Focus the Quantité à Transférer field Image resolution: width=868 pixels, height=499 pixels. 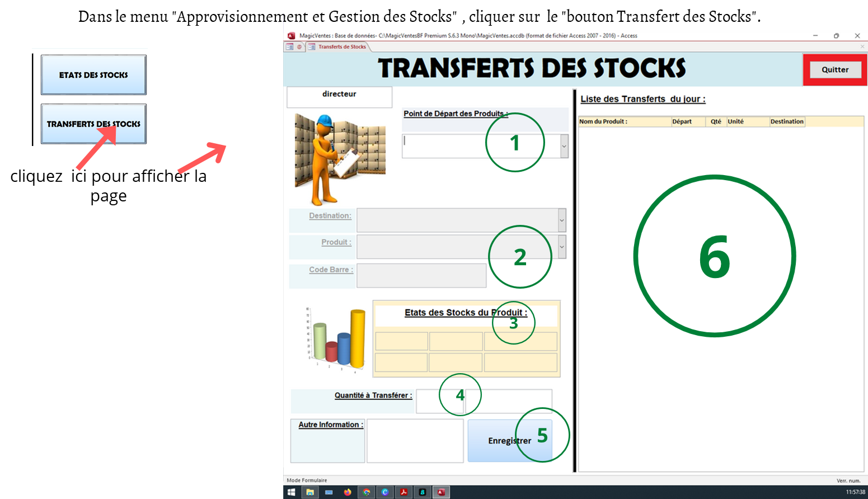tap(440, 401)
